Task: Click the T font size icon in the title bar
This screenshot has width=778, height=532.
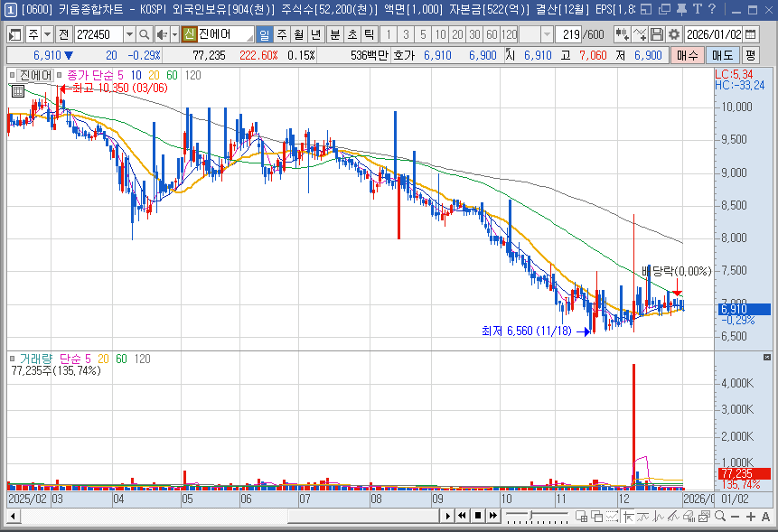Action: pos(698,9)
